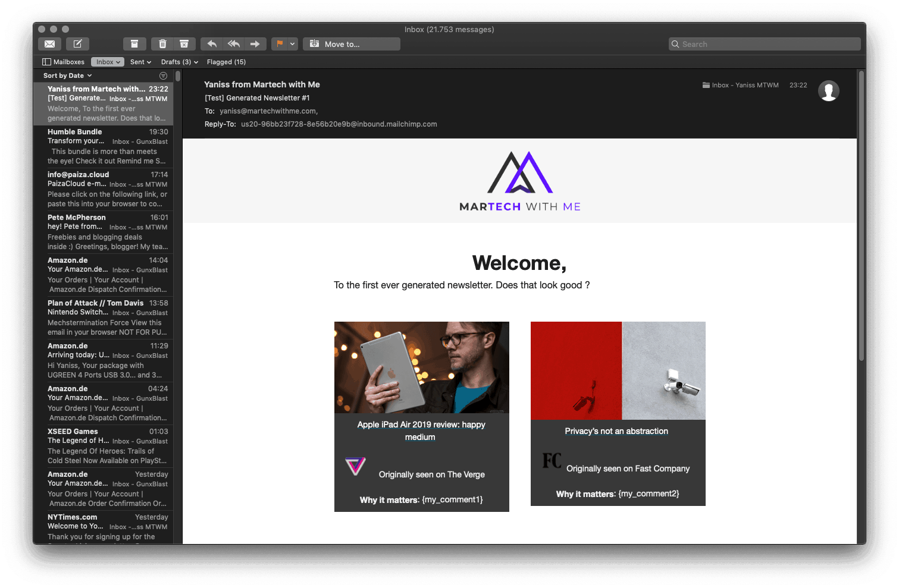Image resolution: width=899 pixels, height=588 pixels.
Task: Move selected message to Junk
Action: point(184,44)
